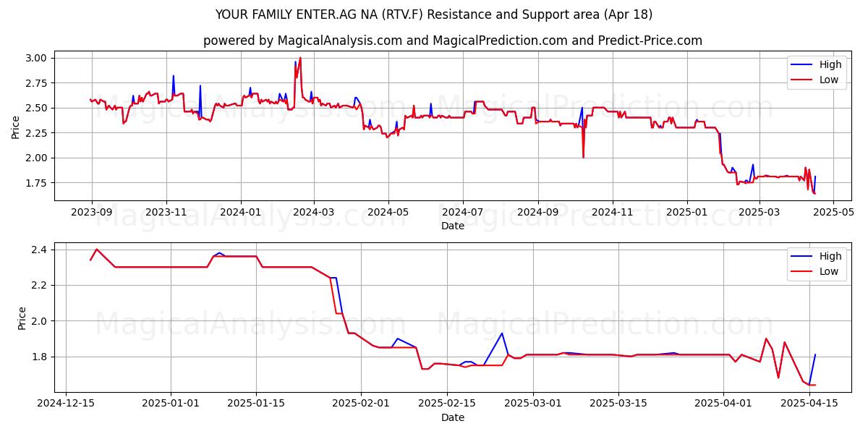Screen dimensions: 868x434
Task: Click the '2025-03-01' date tick label
Action: click(532, 405)
